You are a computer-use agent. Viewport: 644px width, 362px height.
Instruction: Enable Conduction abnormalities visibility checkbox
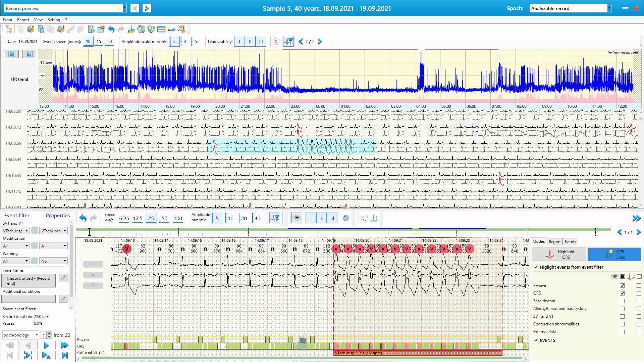(x=622, y=324)
